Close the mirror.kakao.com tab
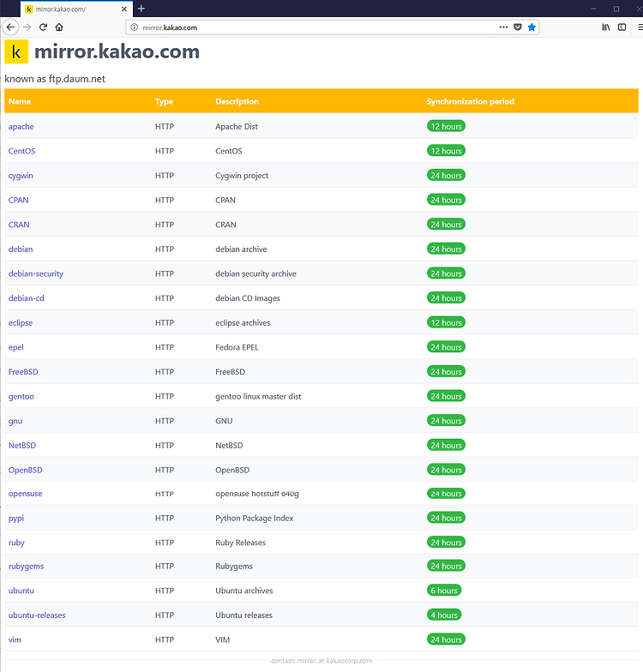The width and height of the screenshot is (643, 672). click(123, 9)
